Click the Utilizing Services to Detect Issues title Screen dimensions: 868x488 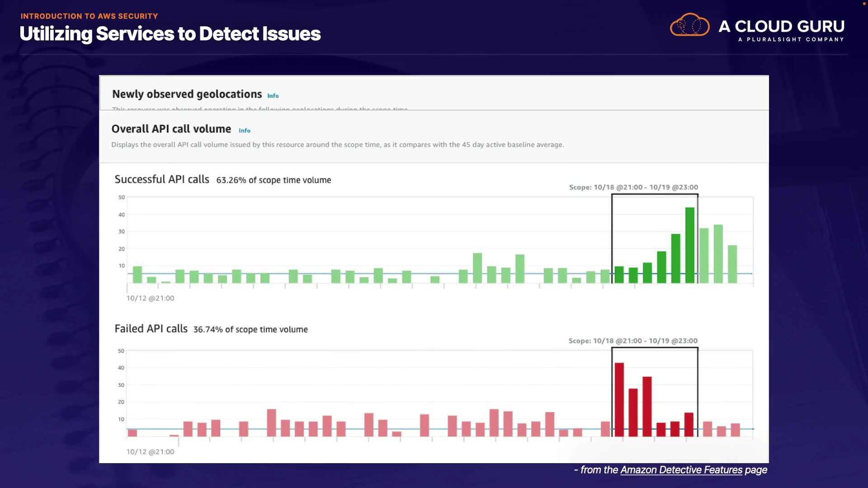tap(170, 34)
